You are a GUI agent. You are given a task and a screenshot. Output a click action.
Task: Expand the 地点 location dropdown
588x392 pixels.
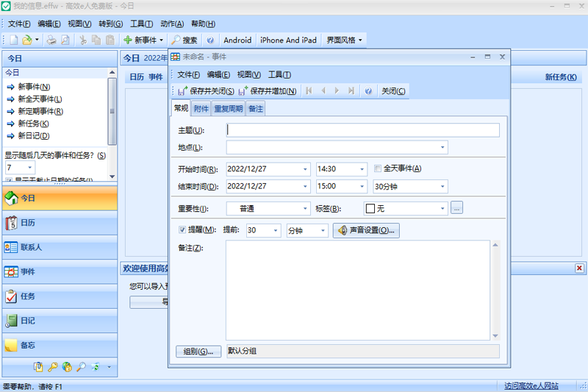pos(442,147)
